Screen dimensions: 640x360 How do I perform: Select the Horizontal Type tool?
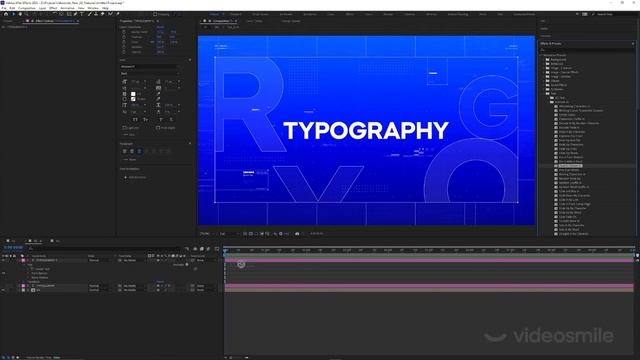tap(82, 14)
